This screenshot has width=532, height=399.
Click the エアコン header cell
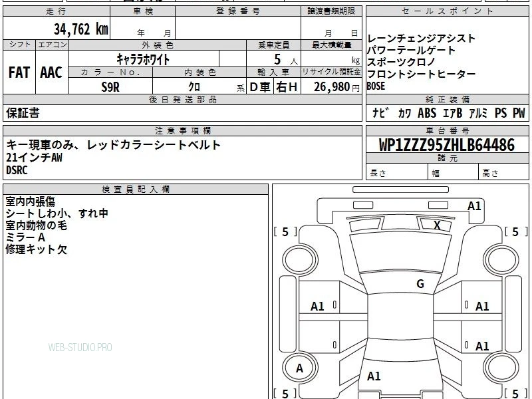52,45
